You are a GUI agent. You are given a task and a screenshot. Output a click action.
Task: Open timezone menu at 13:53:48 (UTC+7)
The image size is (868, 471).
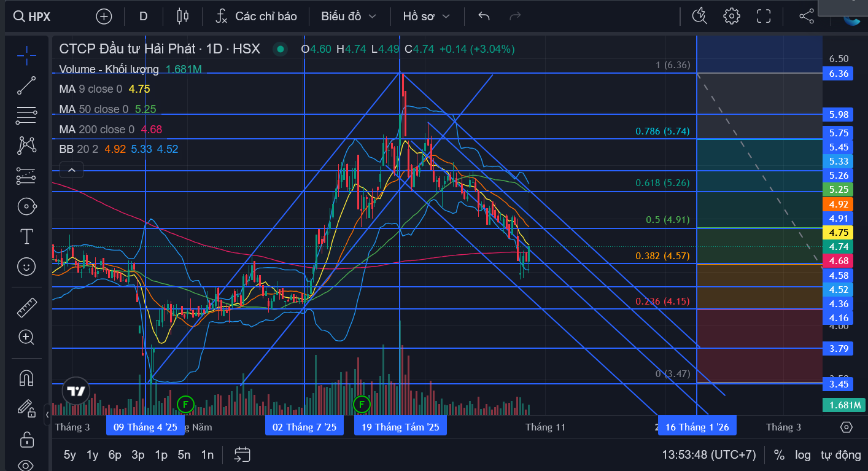coord(708,455)
